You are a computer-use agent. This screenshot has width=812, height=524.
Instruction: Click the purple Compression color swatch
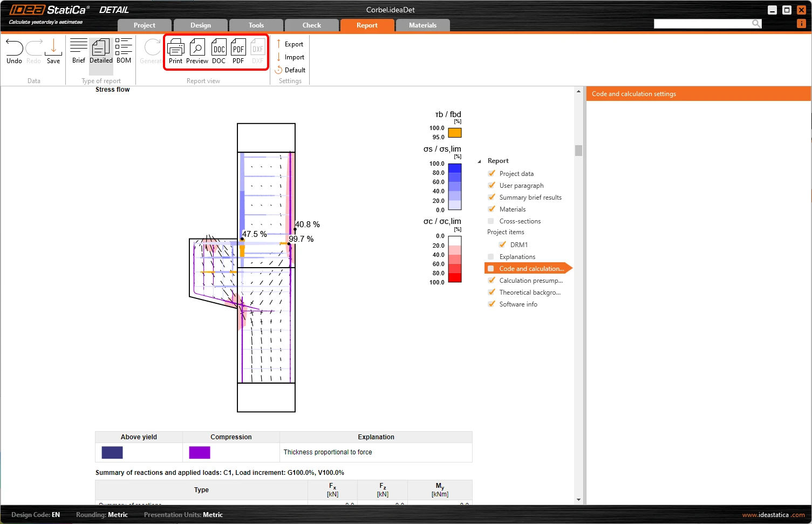pyautogui.click(x=200, y=453)
